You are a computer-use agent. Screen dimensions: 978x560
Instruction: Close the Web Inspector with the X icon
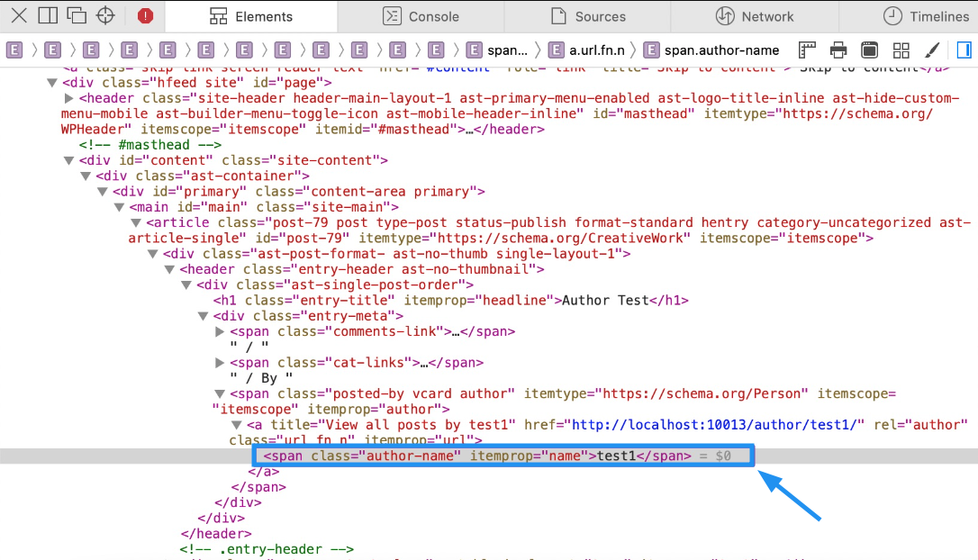19,15
